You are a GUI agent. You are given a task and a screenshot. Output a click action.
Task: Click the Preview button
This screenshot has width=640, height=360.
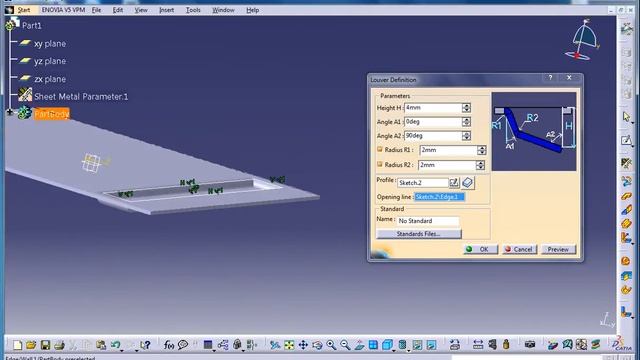pos(558,249)
